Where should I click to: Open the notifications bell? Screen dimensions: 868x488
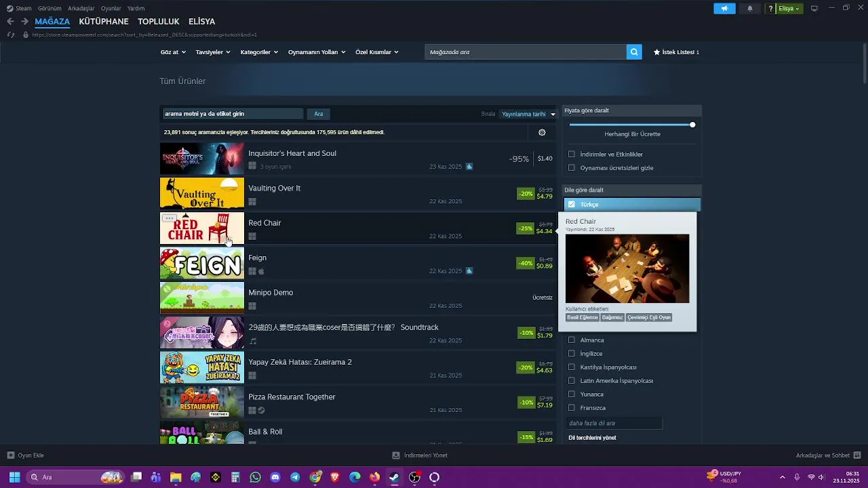[750, 8]
